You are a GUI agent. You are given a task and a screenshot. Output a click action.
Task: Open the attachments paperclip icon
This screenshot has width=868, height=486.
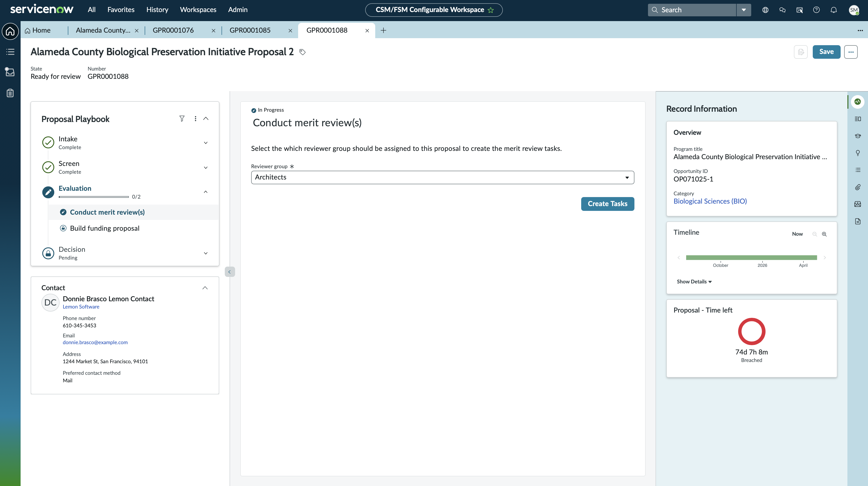pyautogui.click(x=857, y=187)
